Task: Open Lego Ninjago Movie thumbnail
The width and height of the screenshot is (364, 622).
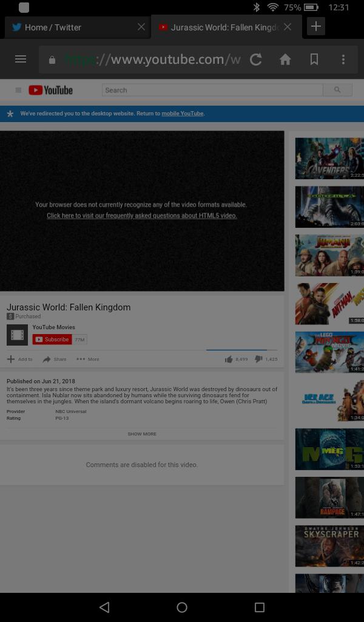Action: 329,352
